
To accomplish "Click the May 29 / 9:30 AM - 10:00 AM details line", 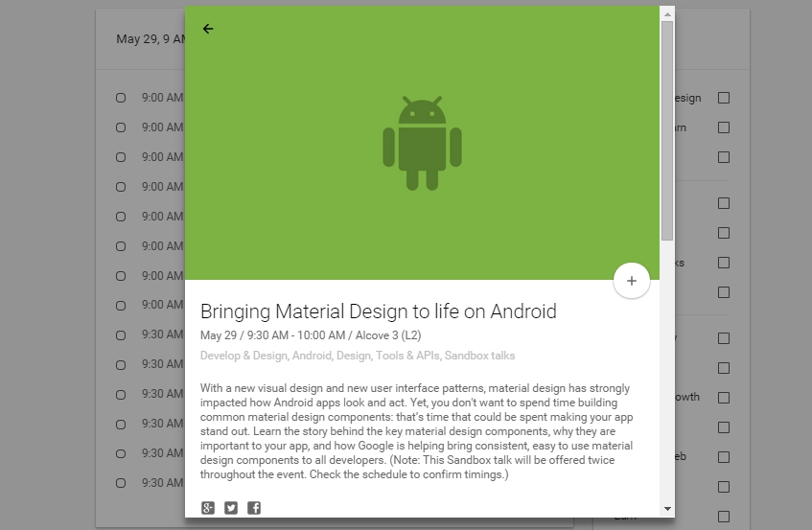I will tap(311, 335).
